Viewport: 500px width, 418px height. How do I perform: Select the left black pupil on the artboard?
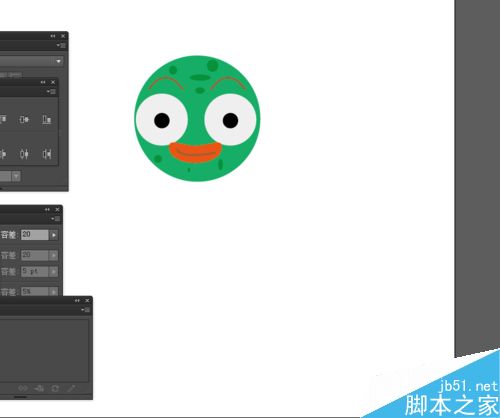tap(162, 120)
